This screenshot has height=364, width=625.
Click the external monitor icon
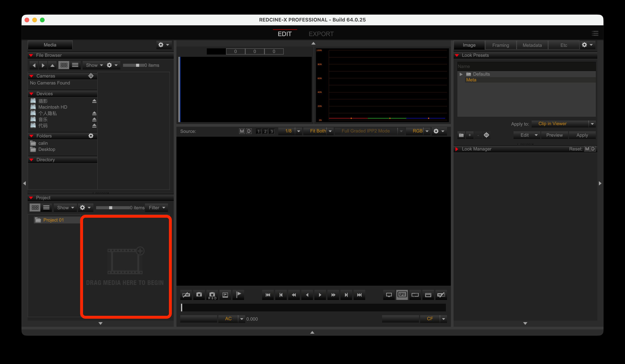coord(389,295)
